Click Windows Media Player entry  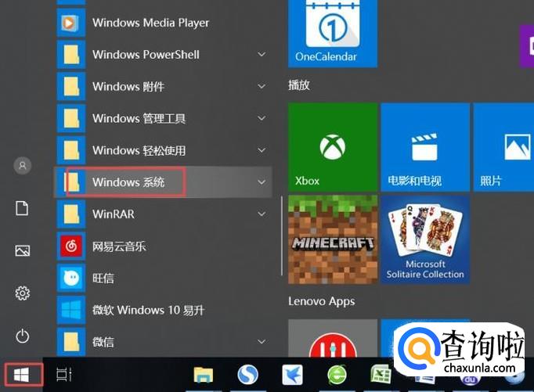(150, 23)
